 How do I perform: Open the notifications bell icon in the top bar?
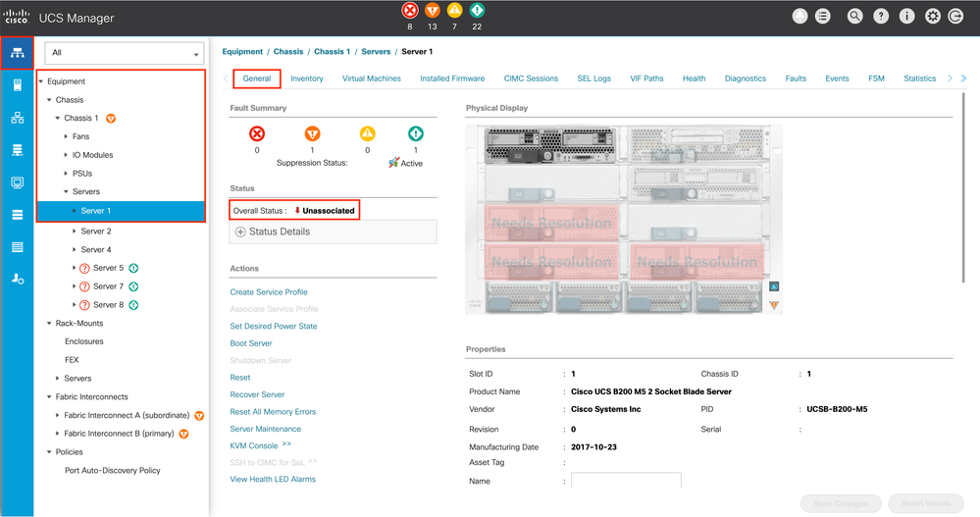click(x=800, y=17)
